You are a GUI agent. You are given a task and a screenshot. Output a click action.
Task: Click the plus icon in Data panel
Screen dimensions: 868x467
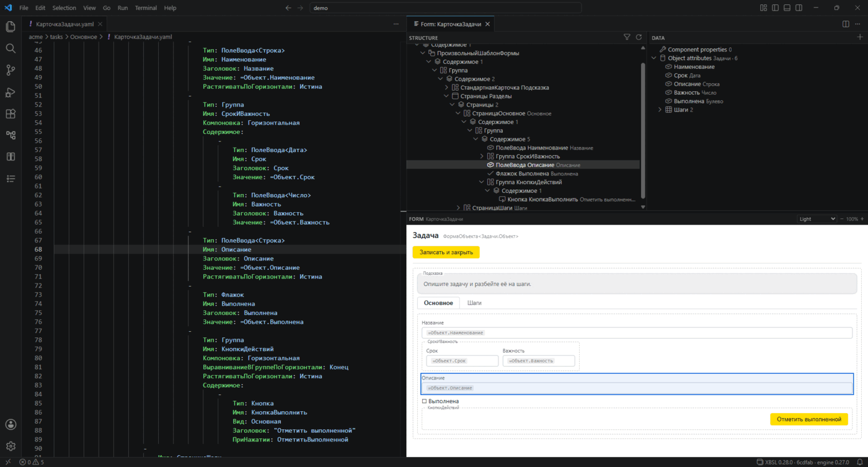click(859, 38)
